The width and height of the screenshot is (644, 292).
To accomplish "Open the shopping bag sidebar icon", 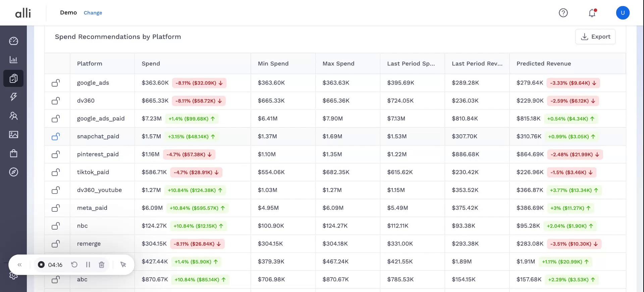I will (x=13, y=153).
